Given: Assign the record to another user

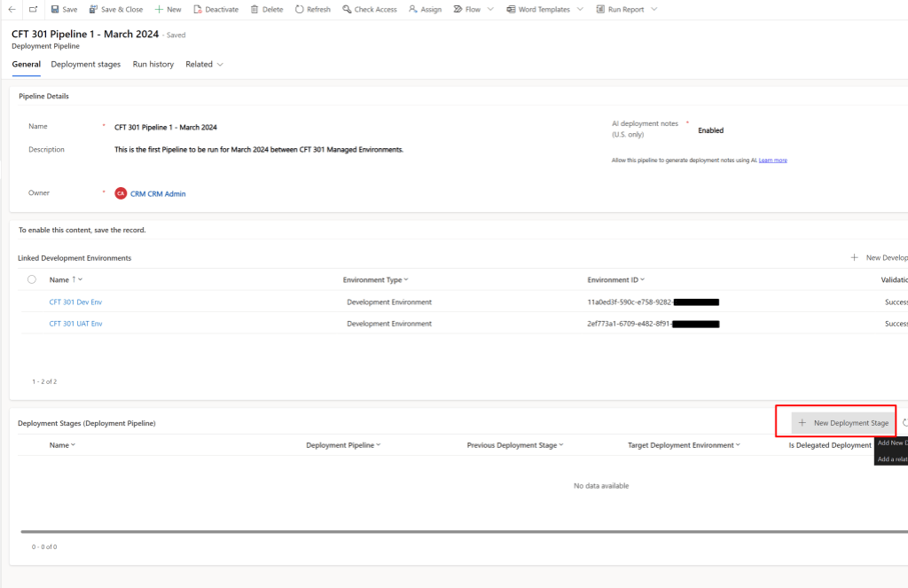Looking at the screenshot, I should point(425,9).
